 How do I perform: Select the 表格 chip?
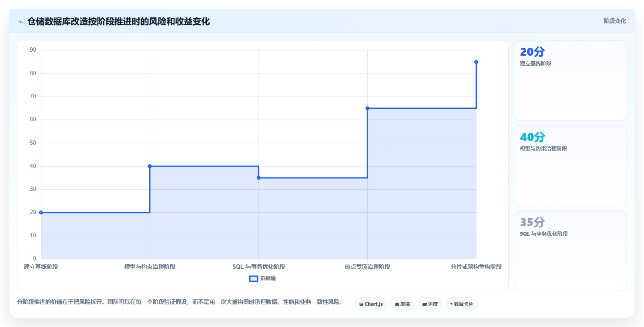click(x=402, y=304)
